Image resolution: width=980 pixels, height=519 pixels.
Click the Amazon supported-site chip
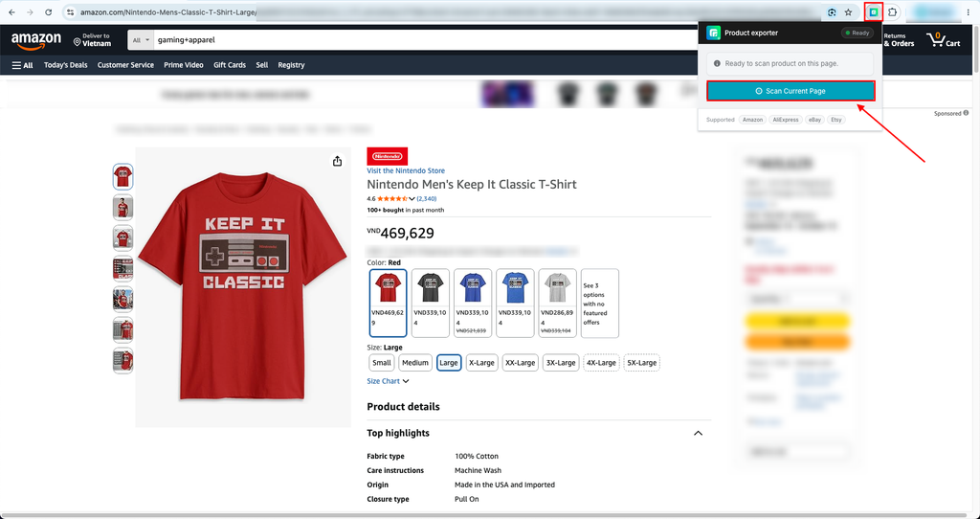coord(752,120)
